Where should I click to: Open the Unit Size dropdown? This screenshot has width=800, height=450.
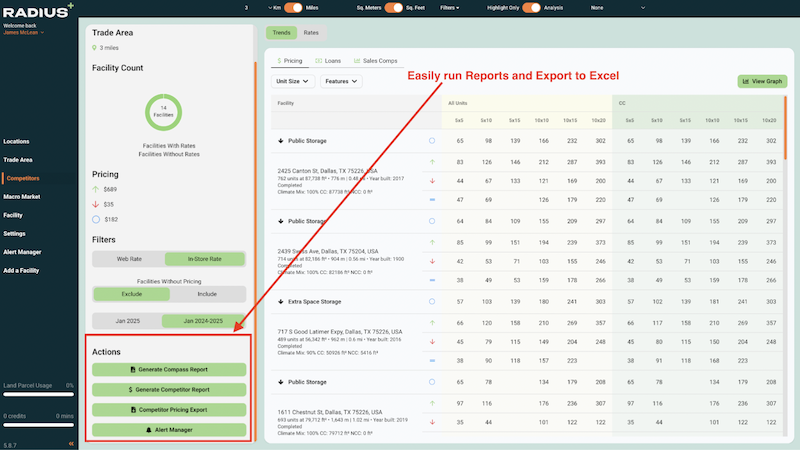pos(292,81)
